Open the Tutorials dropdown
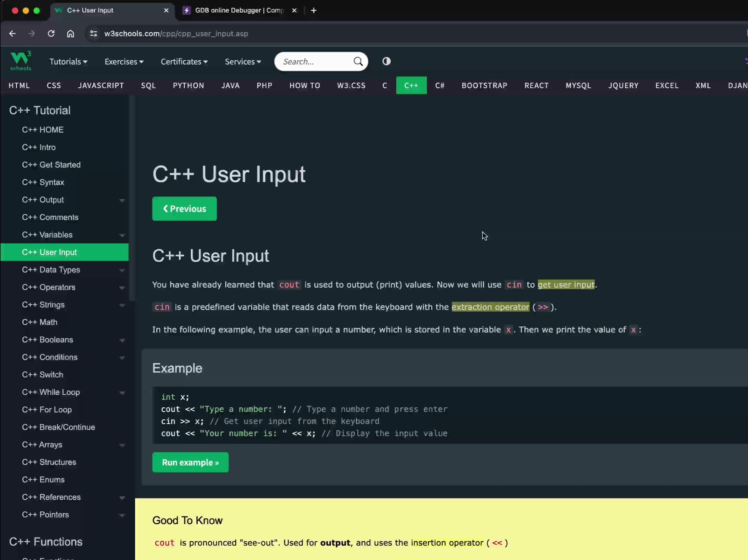This screenshot has height=560, width=748. coord(68,61)
